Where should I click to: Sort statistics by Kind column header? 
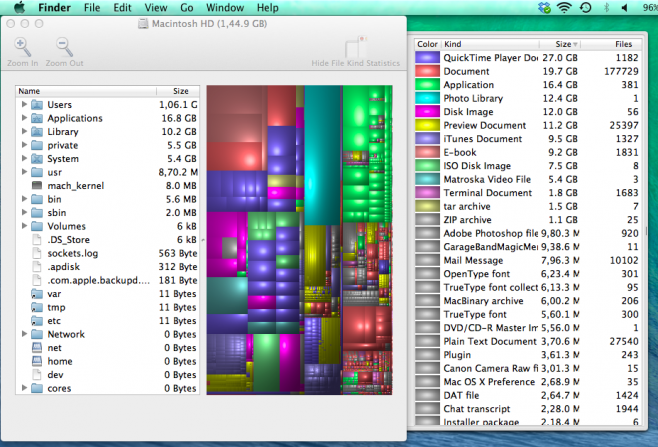489,44
